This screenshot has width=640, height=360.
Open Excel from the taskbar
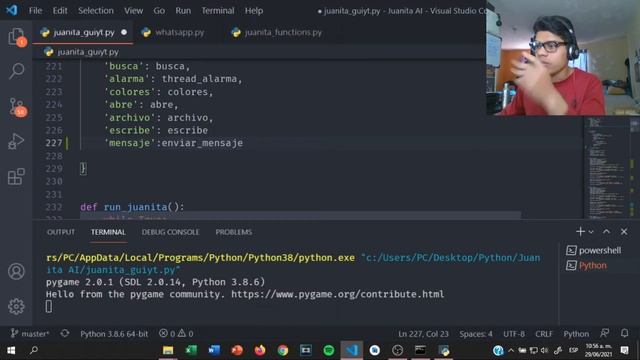point(191,350)
